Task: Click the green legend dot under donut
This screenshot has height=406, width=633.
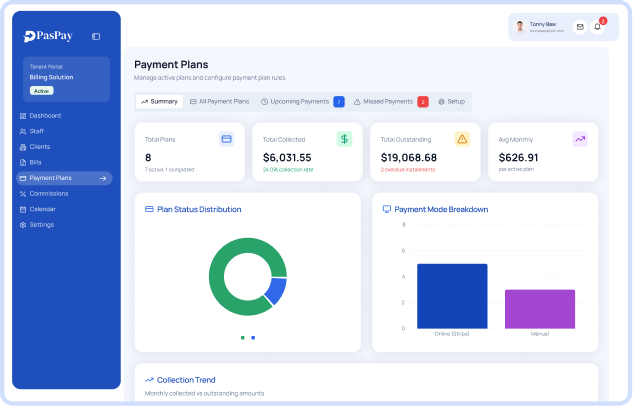Action: tap(243, 338)
